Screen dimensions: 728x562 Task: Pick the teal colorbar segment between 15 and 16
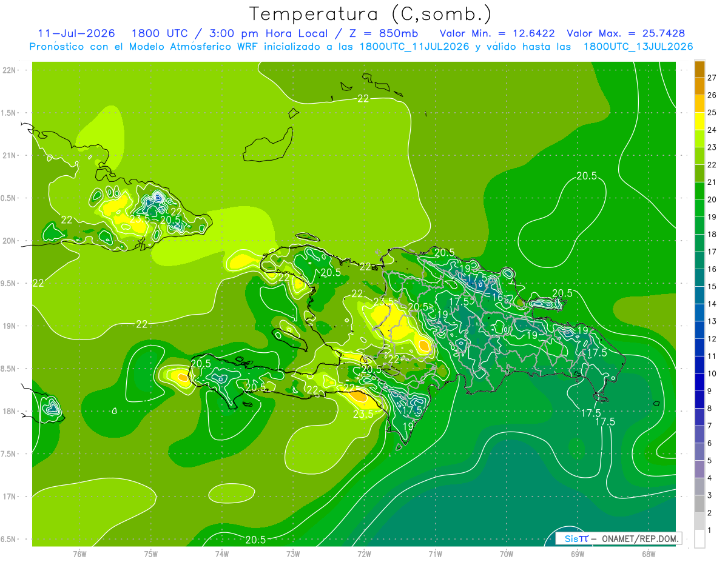(699, 278)
